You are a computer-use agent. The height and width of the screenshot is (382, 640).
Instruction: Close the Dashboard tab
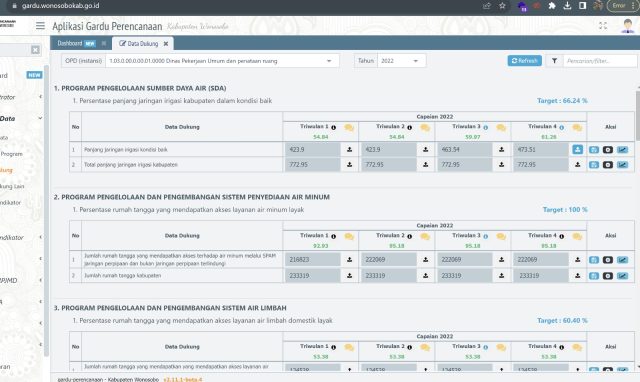tap(104, 43)
